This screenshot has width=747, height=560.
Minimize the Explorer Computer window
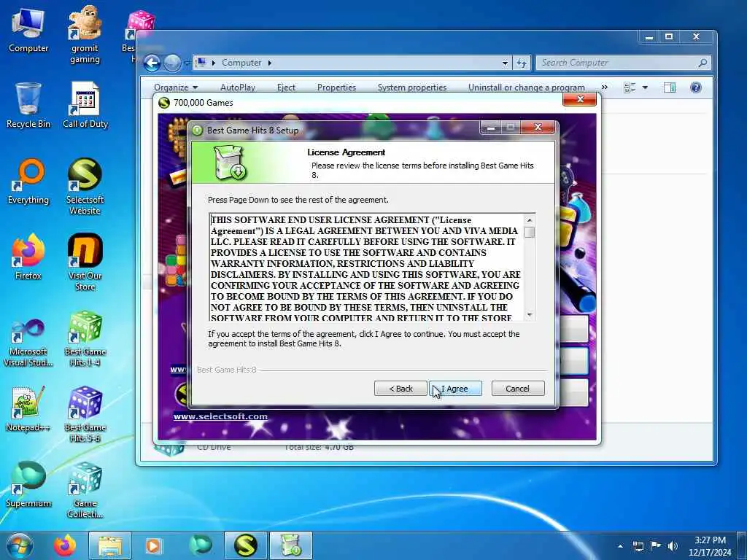click(649, 37)
